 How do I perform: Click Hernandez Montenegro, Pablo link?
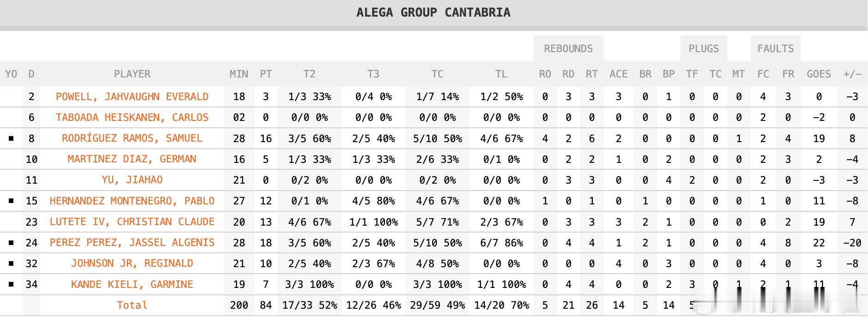(132, 201)
